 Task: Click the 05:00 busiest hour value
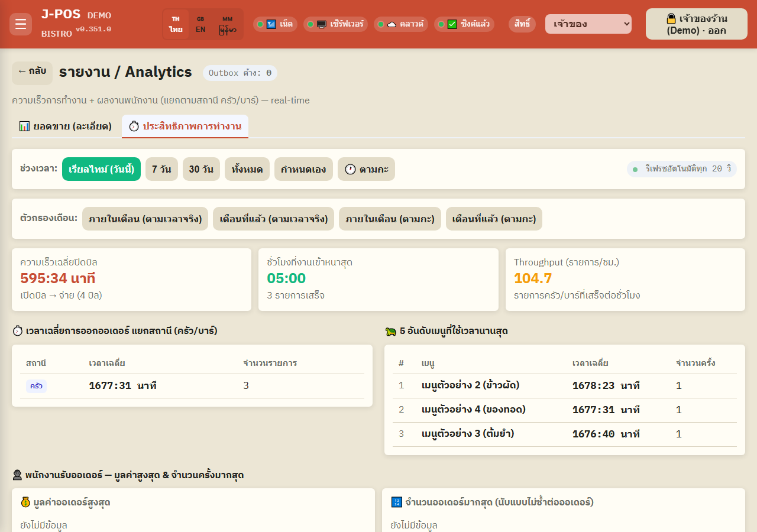point(286,278)
